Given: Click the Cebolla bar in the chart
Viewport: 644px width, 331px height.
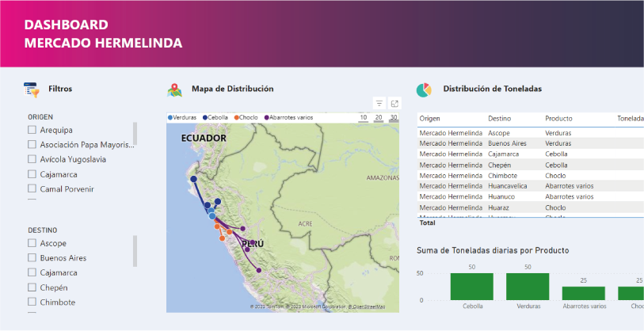Looking at the screenshot, I should 472,286.
